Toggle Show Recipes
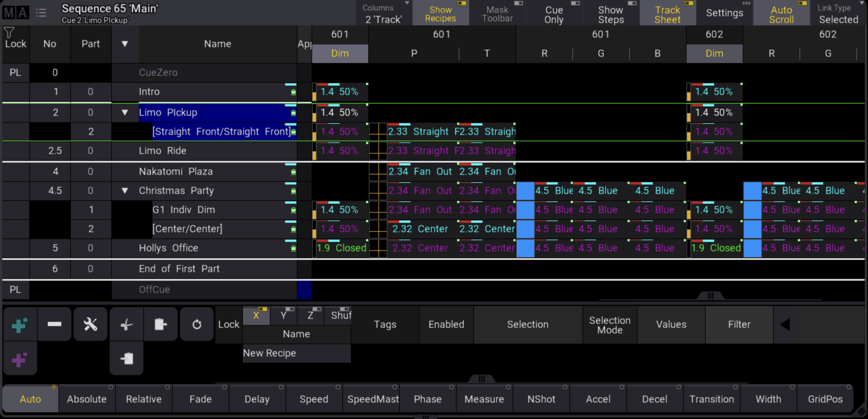The image size is (868, 419). pos(441,12)
